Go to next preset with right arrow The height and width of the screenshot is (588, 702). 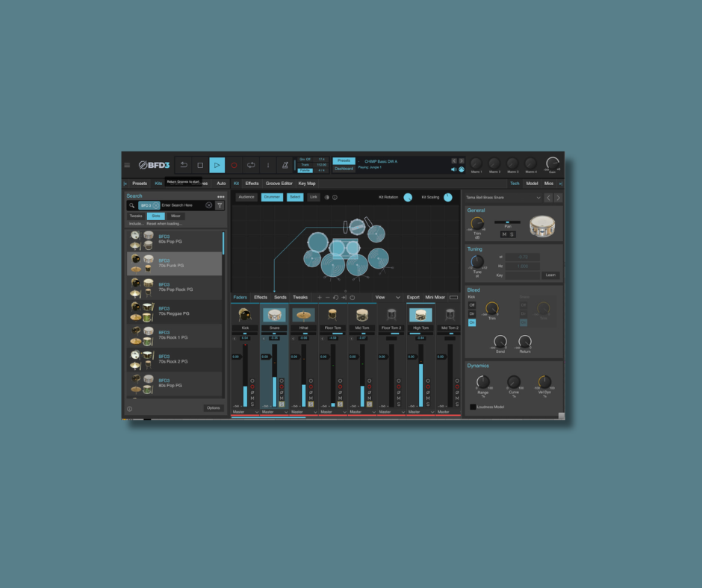[461, 160]
